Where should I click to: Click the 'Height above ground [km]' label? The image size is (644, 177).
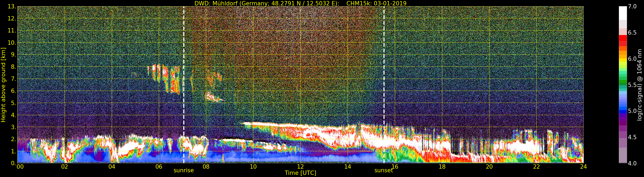(x=3, y=85)
